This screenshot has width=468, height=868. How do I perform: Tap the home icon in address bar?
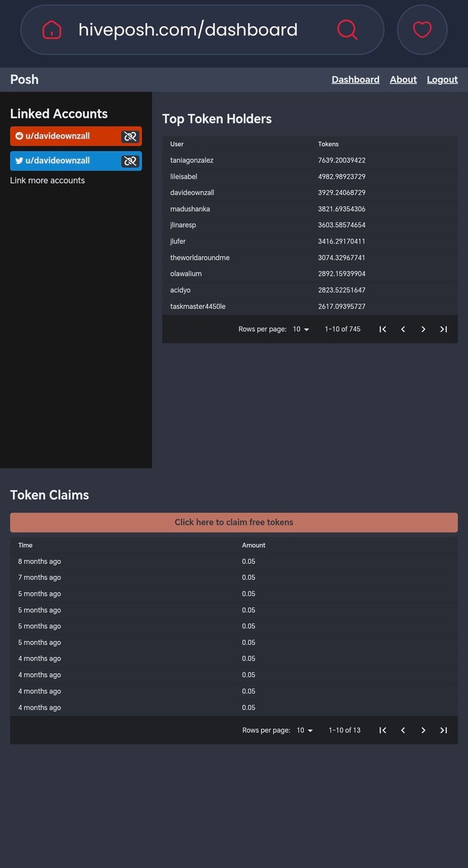pyautogui.click(x=52, y=30)
